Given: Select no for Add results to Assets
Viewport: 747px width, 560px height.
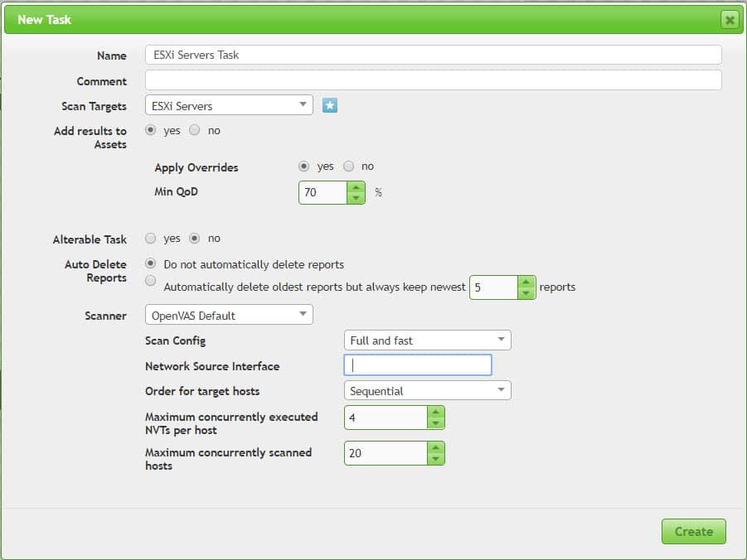Looking at the screenshot, I should click(194, 130).
